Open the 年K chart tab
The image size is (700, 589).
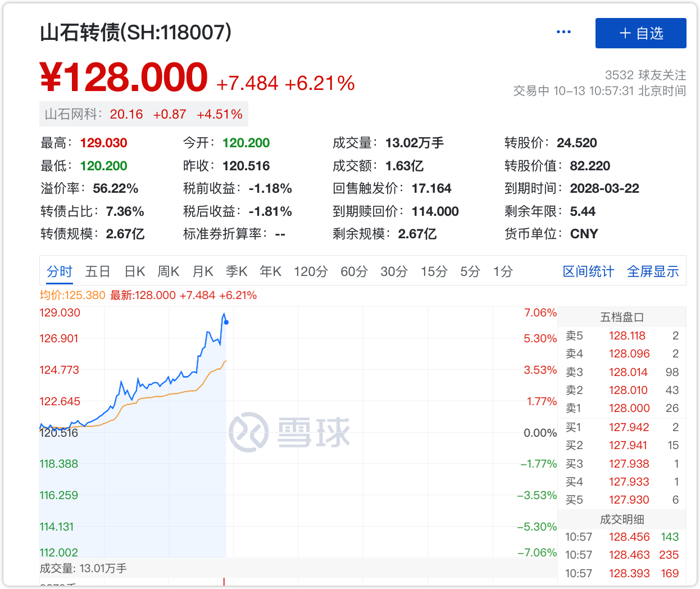click(270, 272)
